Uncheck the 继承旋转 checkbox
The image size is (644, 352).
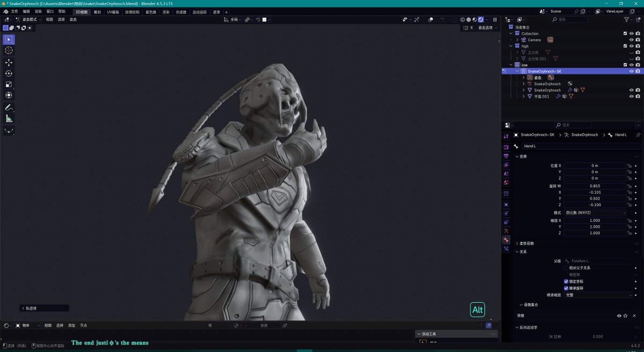pyautogui.click(x=566, y=288)
